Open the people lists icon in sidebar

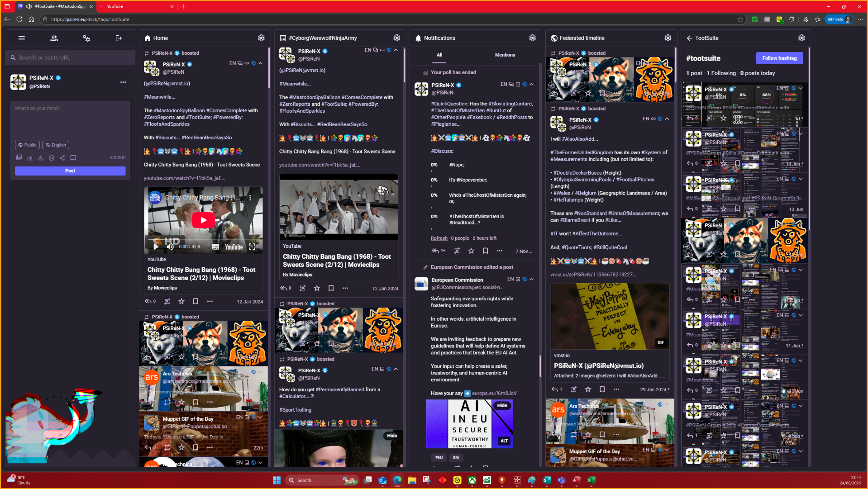coord(54,38)
